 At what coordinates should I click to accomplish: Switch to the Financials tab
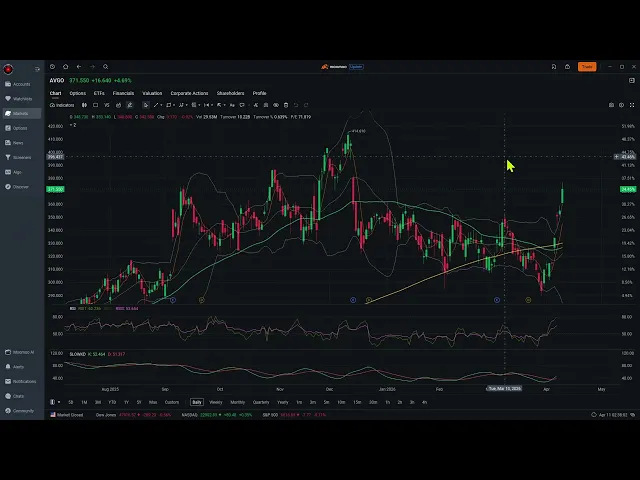pos(123,93)
